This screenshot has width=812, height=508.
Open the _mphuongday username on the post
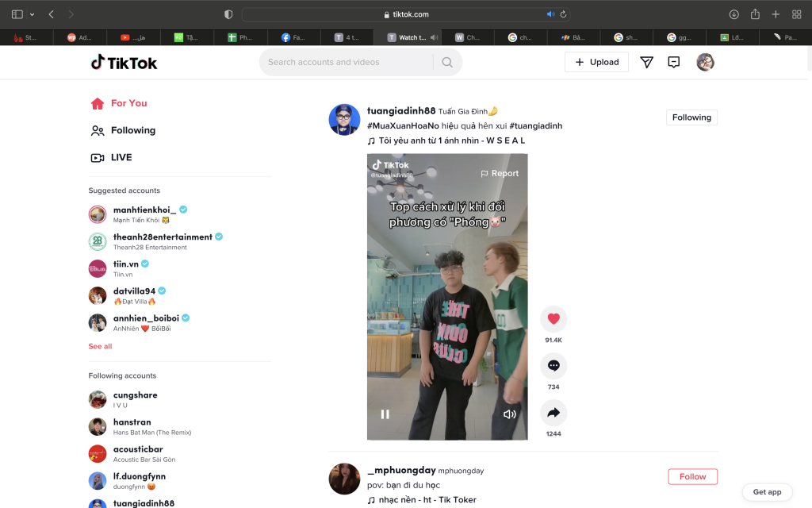401,470
